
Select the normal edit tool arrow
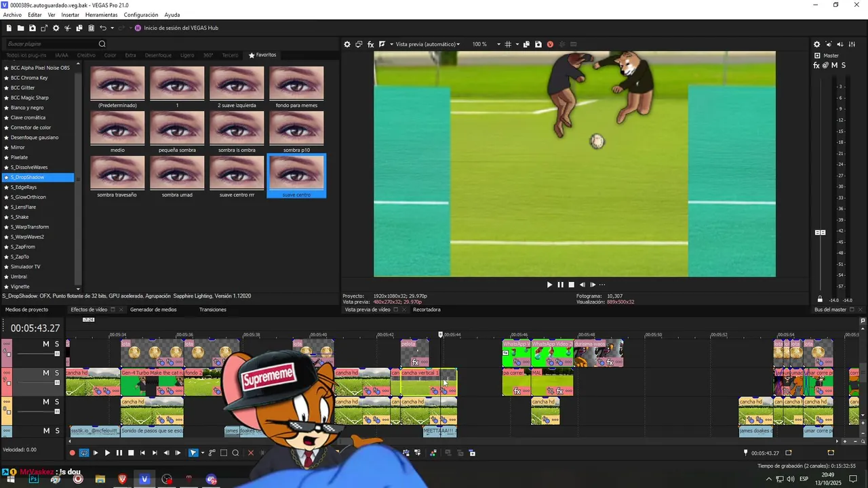pyautogui.click(x=193, y=453)
